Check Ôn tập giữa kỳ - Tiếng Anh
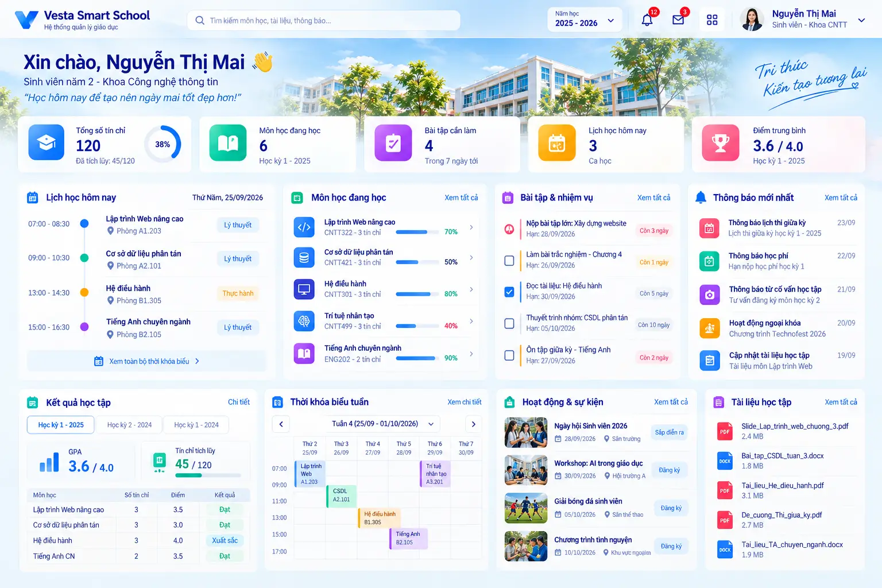The width and height of the screenshot is (882, 588). pos(509,355)
